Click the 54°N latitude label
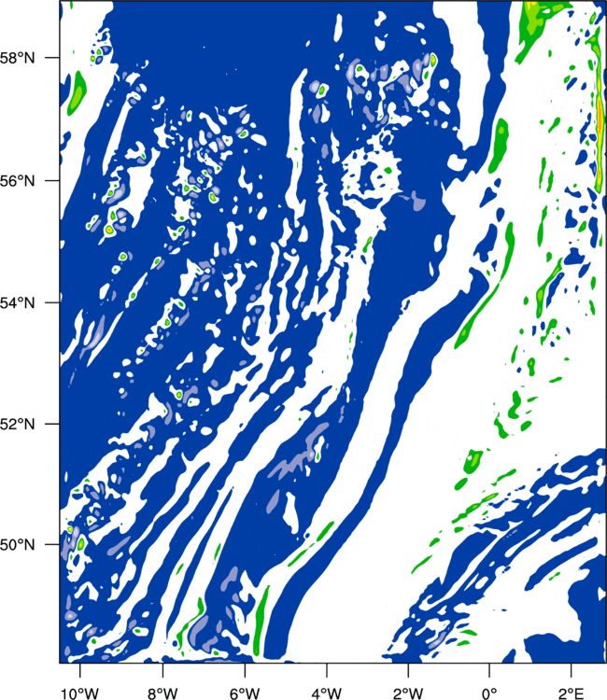607x700 pixels. click(x=18, y=303)
